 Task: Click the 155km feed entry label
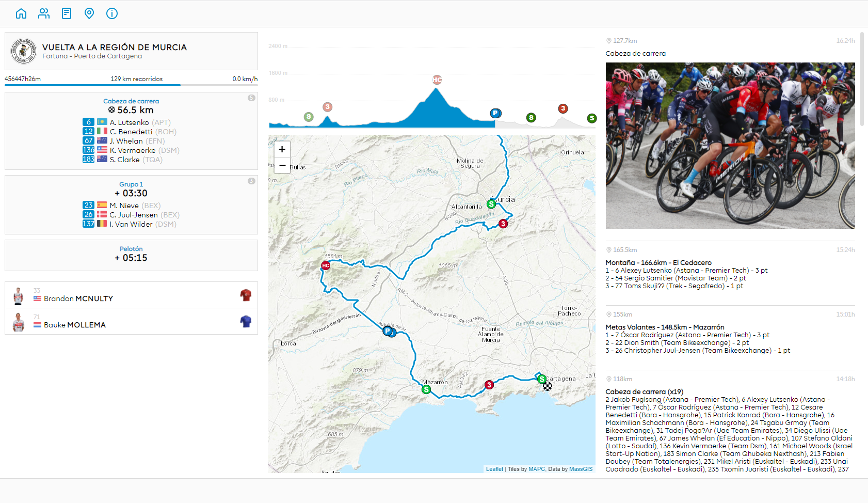point(622,315)
